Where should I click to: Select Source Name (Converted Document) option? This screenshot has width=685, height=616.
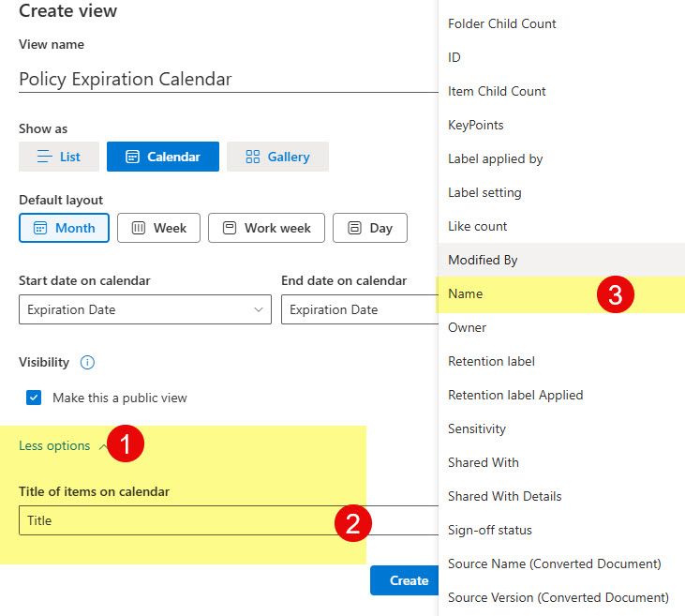pyautogui.click(x=561, y=564)
